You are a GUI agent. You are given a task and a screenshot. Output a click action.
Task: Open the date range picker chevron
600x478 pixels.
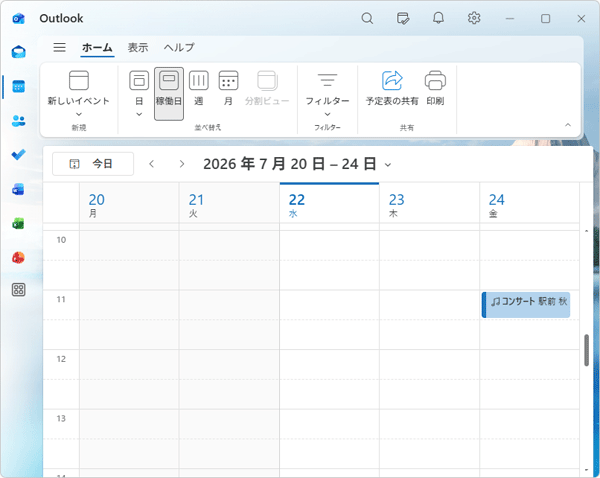[388, 165]
